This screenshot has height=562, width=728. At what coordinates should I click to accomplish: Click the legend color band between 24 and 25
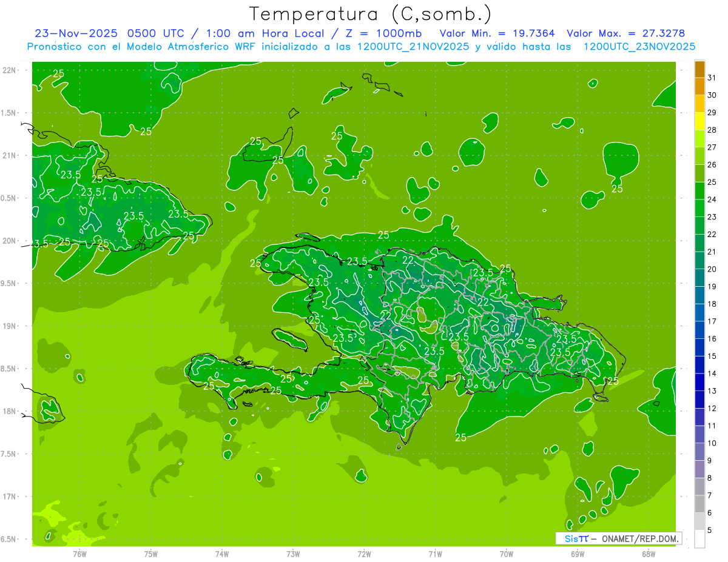(699, 191)
